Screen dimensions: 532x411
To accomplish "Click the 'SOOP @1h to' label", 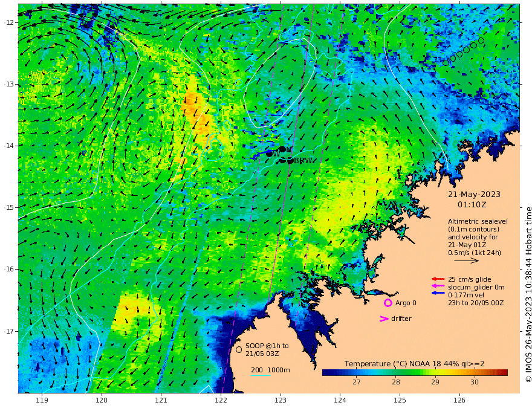I will (x=267, y=346).
